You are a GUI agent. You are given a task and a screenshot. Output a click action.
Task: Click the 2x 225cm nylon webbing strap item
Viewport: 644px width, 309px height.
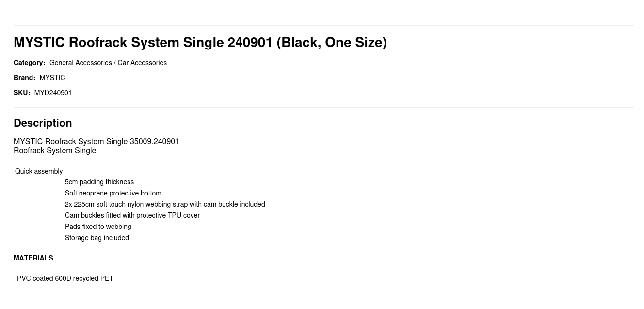pos(165,204)
